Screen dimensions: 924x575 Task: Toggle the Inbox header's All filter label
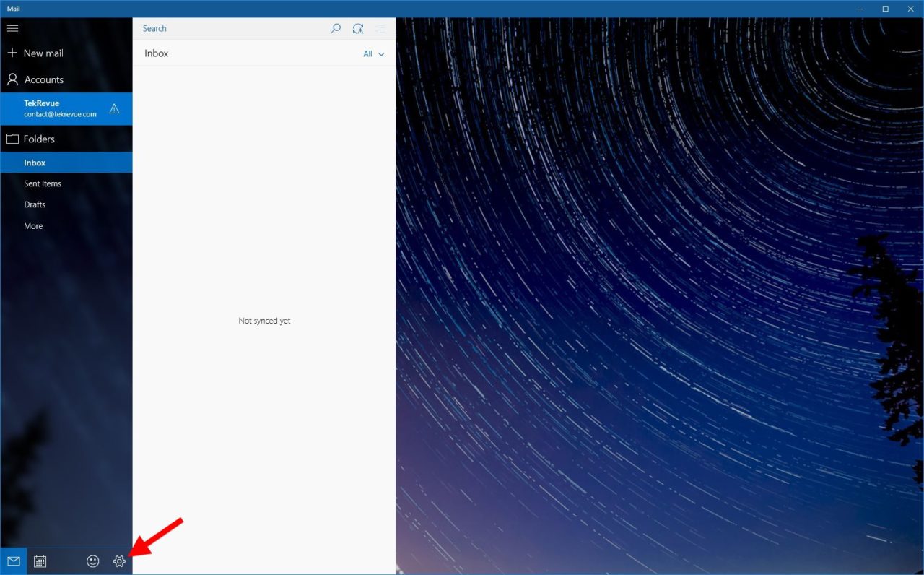click(x=367, y=53)
